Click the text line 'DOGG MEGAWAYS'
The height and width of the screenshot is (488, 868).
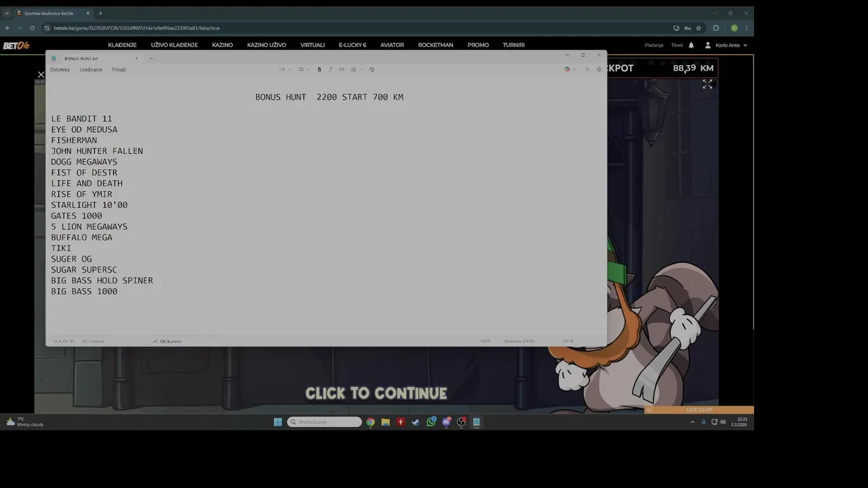(x=84, y=162)
